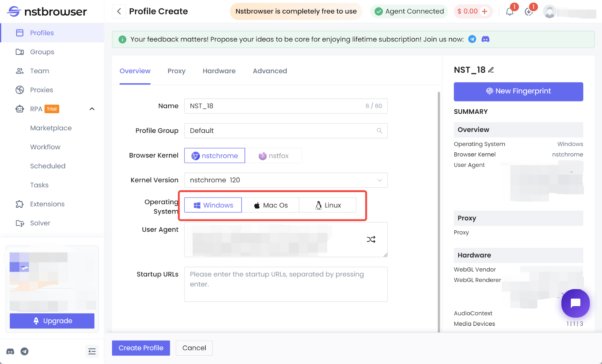This screenshot has height=364, width=602.
Task: Open the Advanced tab
Action: pyautogui.click(x=270, y=71)
